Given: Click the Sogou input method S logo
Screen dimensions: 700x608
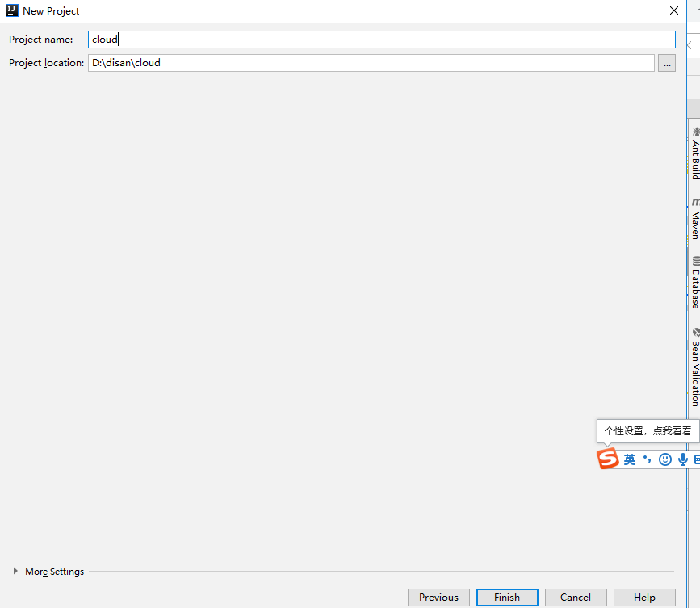Looking at the screenshot, I should pyautogui.click(x=608, y=459).
